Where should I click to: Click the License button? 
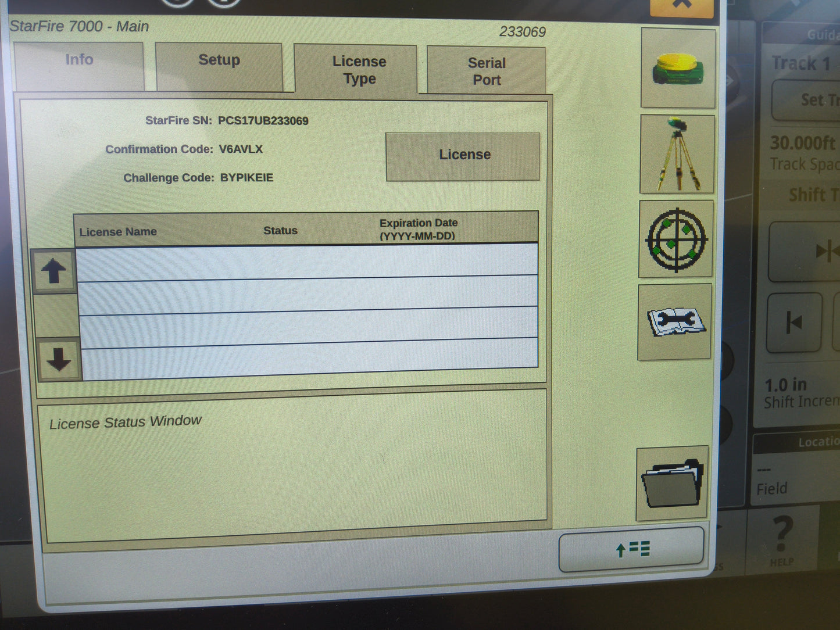coord(463,156)
